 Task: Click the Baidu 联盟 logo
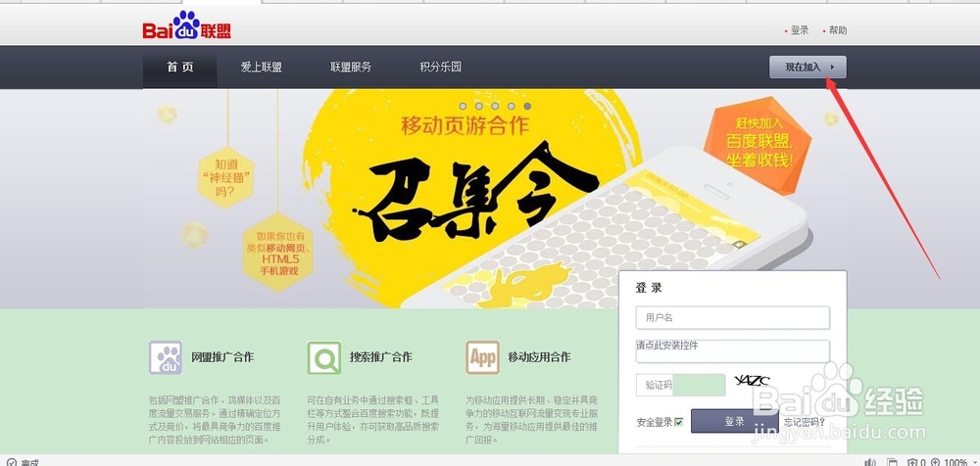(186, 26)
